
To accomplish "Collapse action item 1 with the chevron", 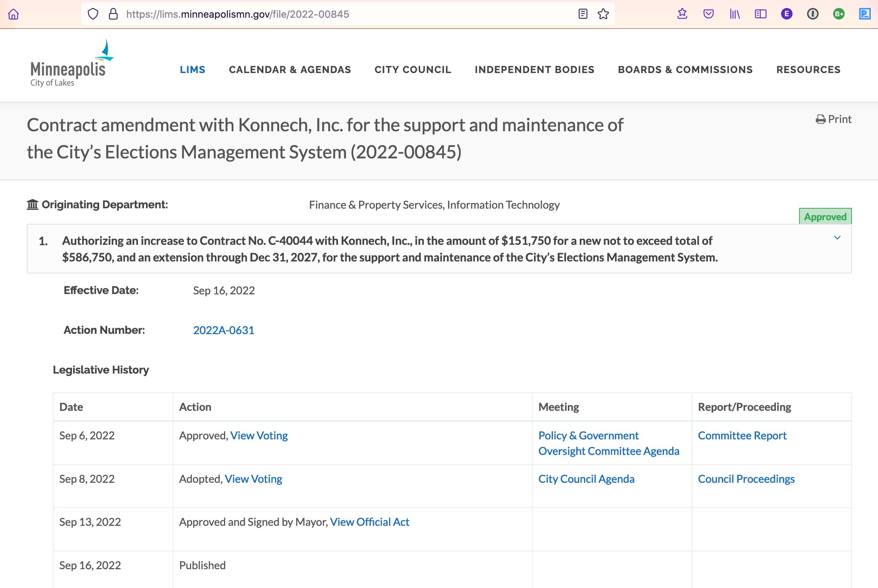I will pos(837,238).
